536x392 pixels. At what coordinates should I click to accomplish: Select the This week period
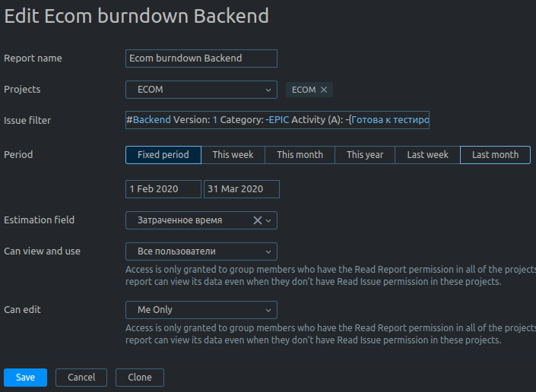[x=233, y=155]
